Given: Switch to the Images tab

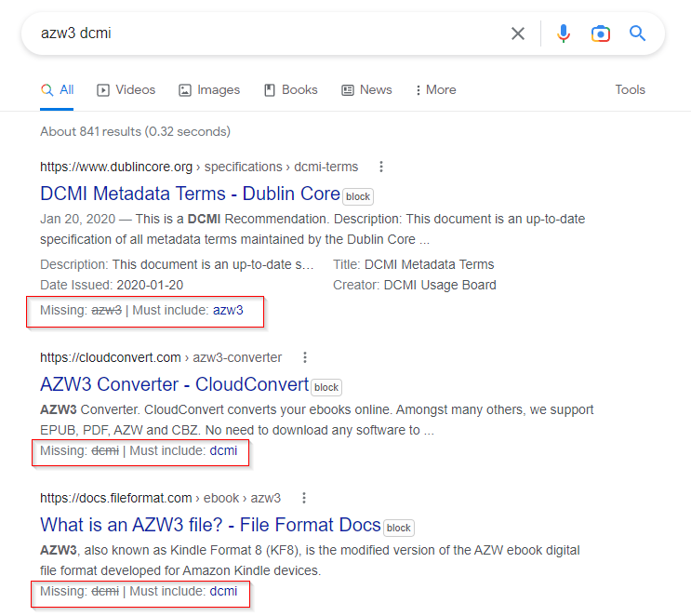Looking at the screenshot, I should tap(209, 90).
